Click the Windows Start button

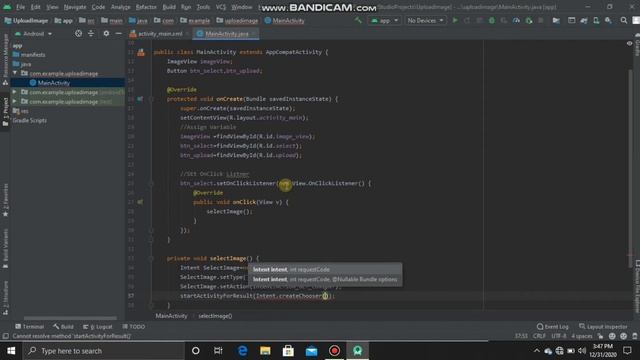point(11,351)
